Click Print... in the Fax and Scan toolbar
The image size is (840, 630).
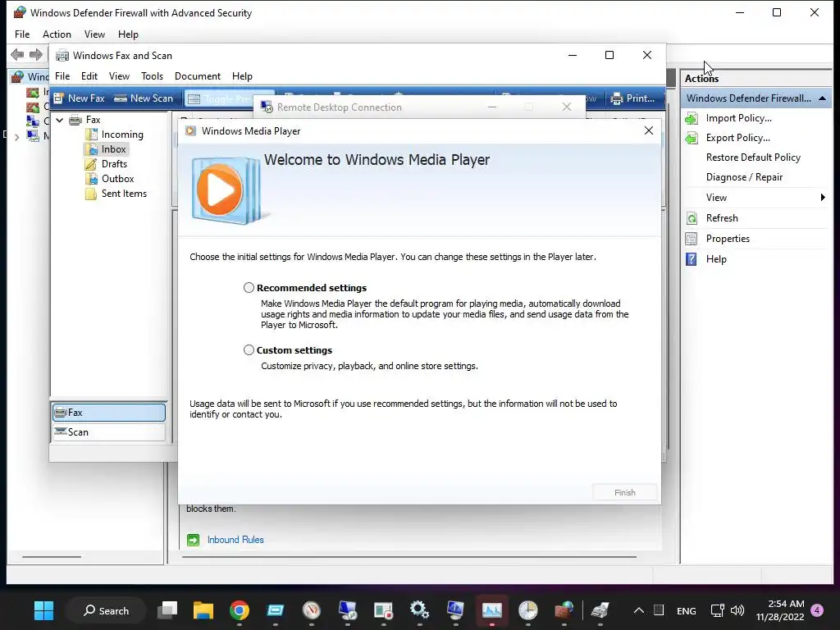632,98
